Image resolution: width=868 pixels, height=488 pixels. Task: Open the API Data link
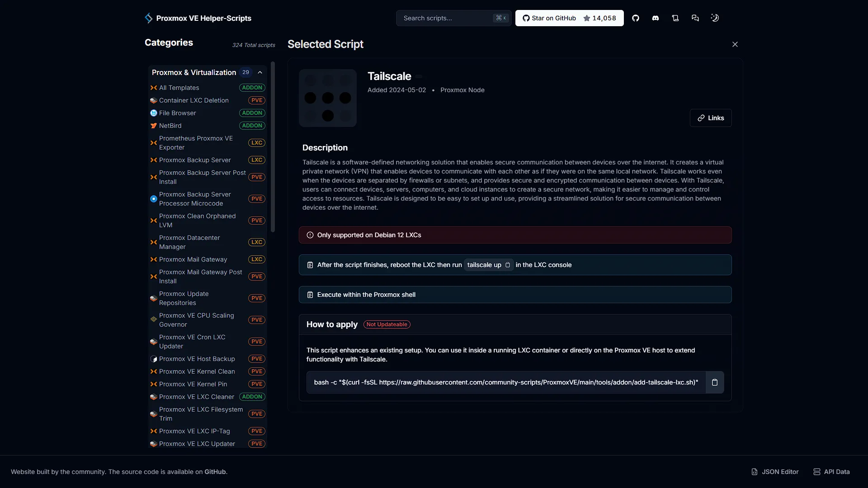(x=831, y=472)
